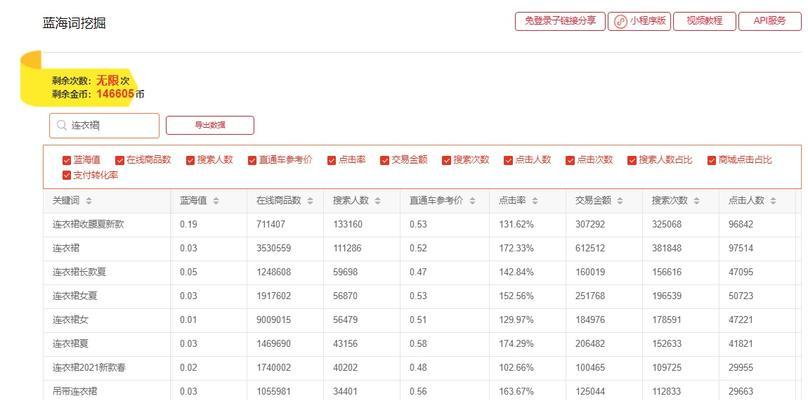
Task: Toggle the 搜索人数 checkbox
Action: click(x=190, y=160)
